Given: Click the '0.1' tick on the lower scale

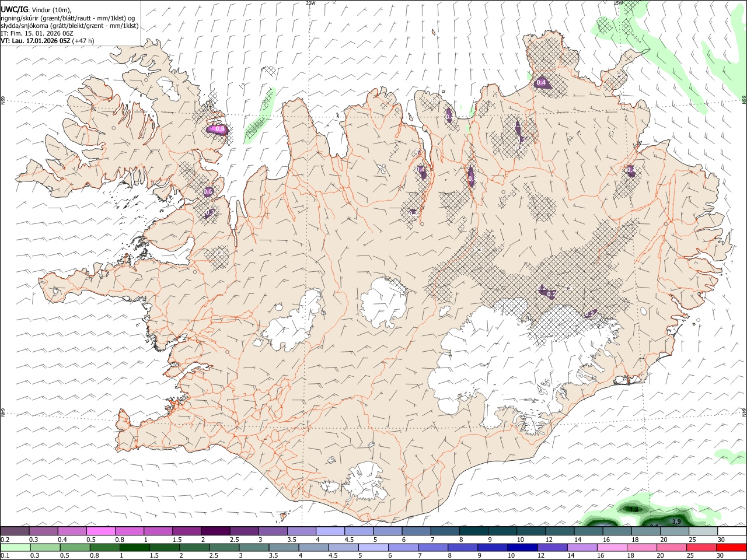Looking at the screenshot, I should 5,555.
